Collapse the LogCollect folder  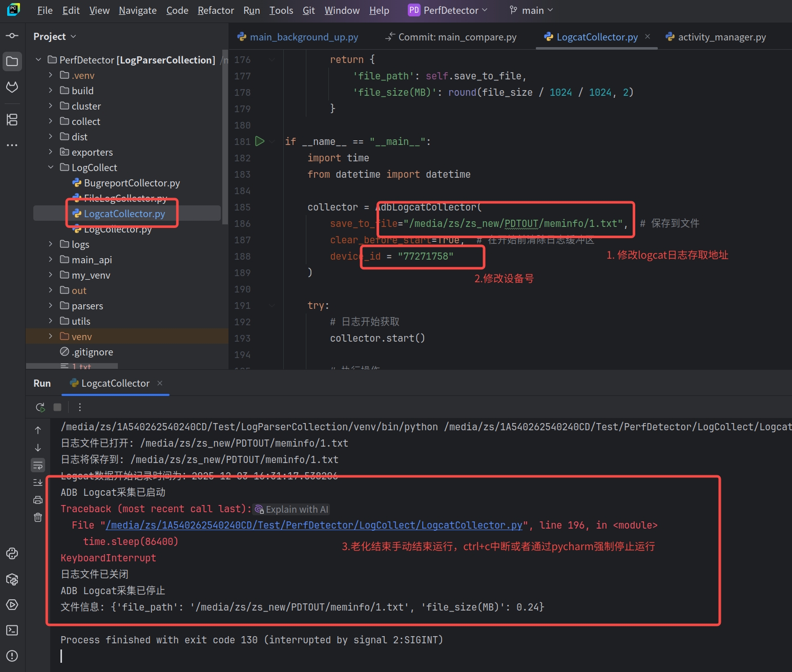(51, 167)
